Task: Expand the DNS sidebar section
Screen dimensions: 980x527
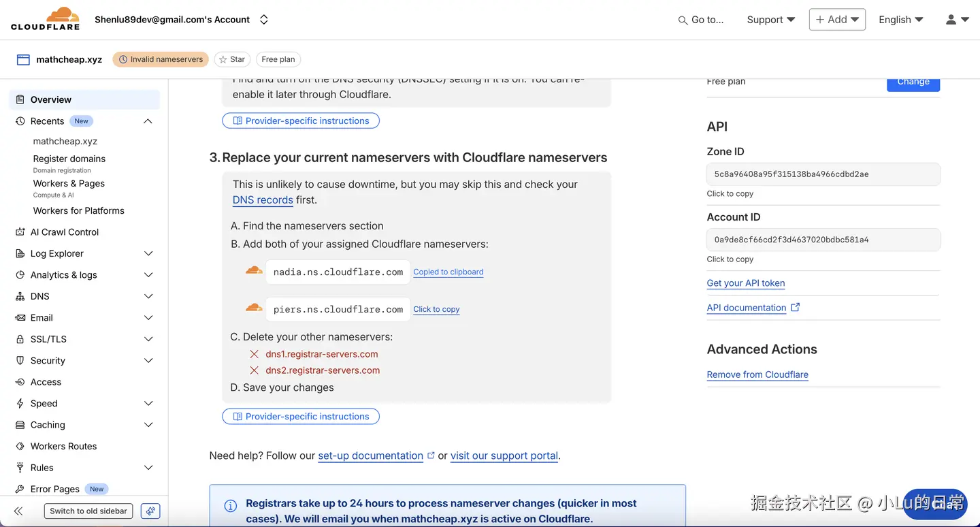Action: (x=148, y=297)
